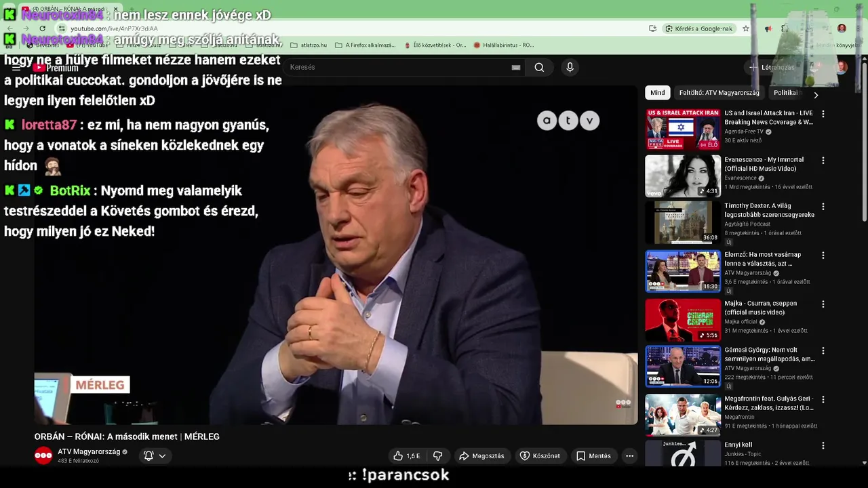
Task: Open options menu for US and Israel video
Action: point(823,114)
